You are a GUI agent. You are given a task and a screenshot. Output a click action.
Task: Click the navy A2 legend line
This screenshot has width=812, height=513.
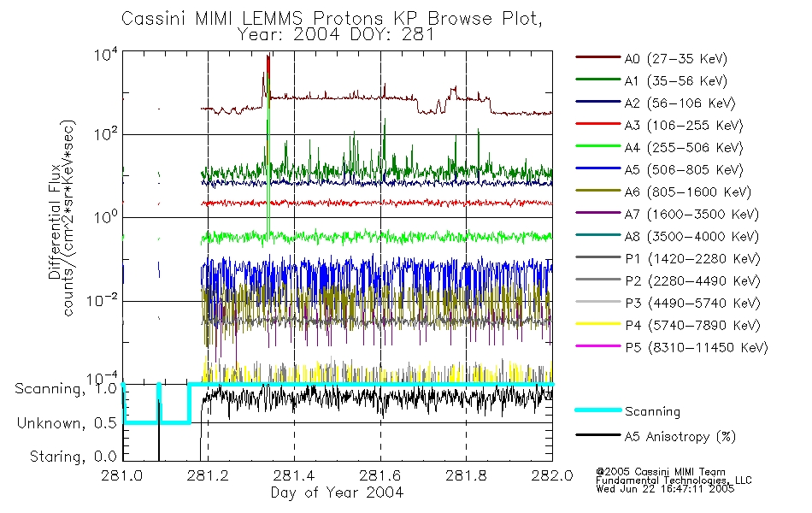click(x=597, y=102)
